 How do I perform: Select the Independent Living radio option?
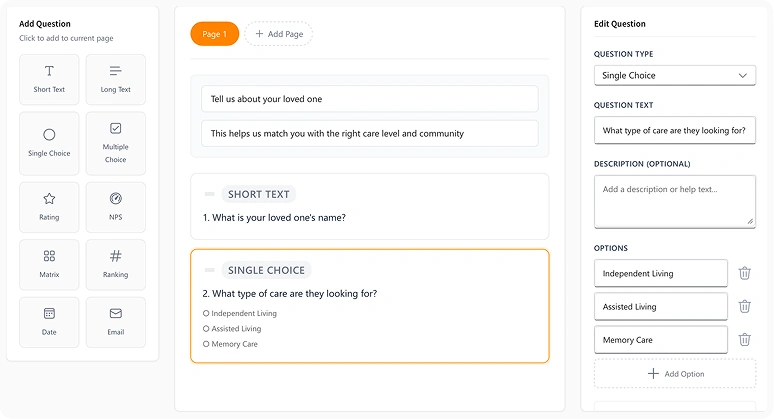click(x=206, y=313)
